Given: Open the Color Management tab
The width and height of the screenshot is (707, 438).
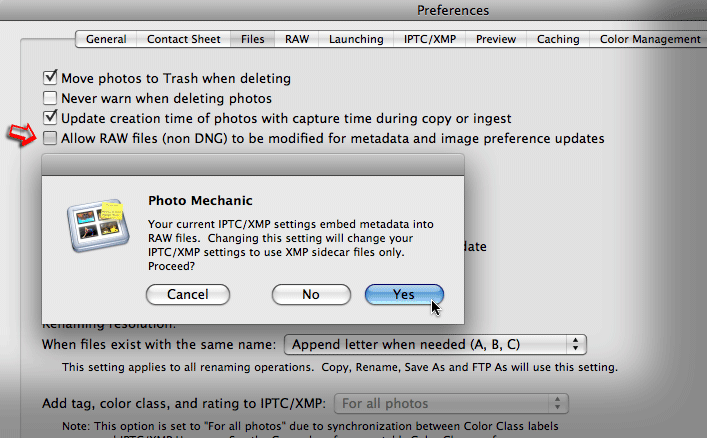Looking at the screenshot, I should [650, 39].
